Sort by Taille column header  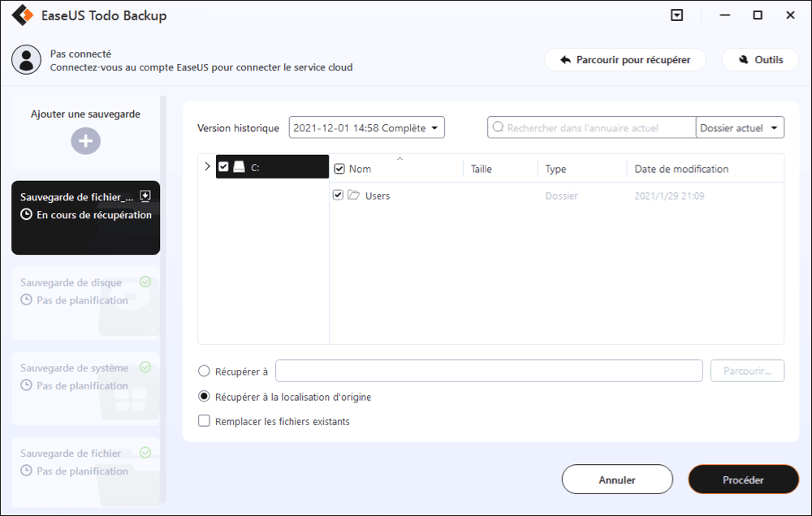point(481,169)
